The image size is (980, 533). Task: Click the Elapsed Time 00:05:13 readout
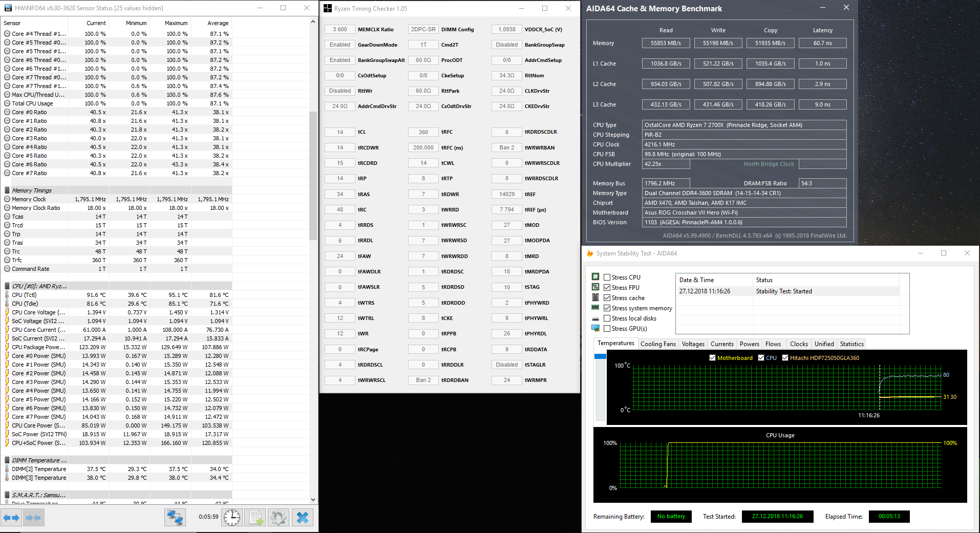pos(889,516)
